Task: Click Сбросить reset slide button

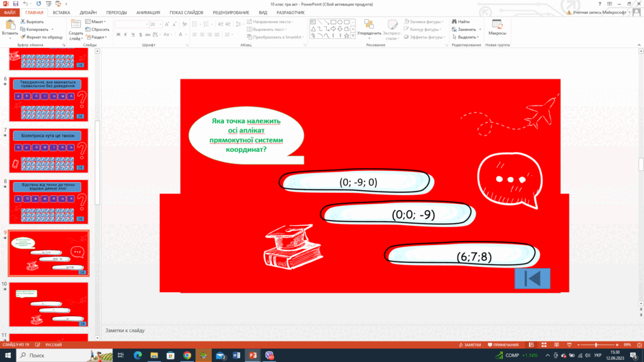Action: coord(97,29)
